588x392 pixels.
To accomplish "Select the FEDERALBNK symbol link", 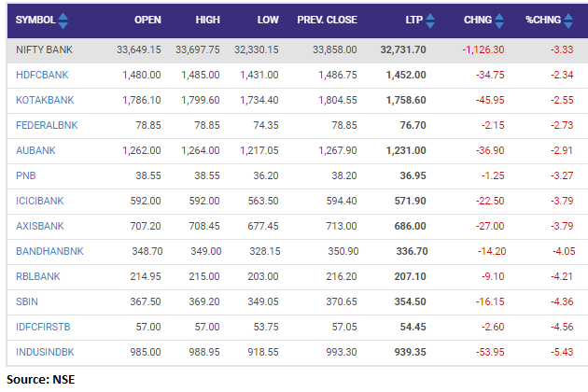I will click(47, 122).
